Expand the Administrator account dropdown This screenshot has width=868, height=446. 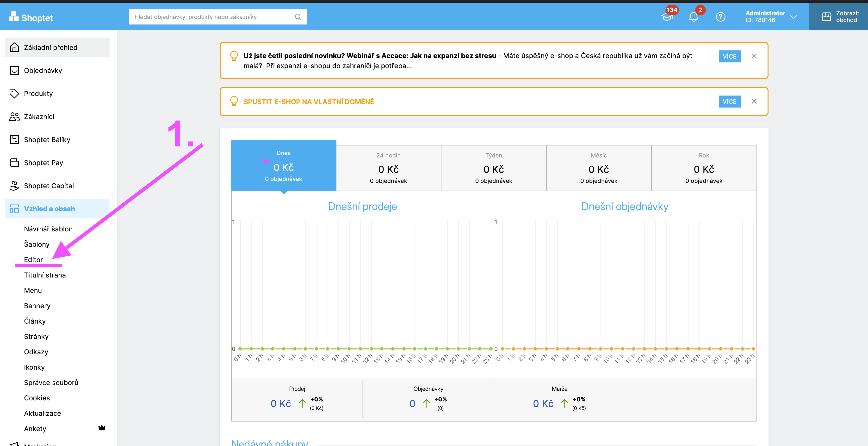(x=793, y=17)
